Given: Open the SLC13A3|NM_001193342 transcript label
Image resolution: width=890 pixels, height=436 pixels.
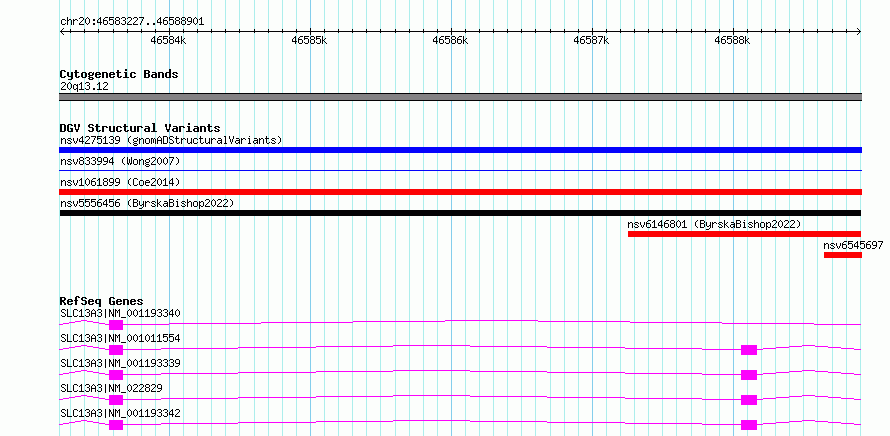Looking at the screenshot, I should coord(120,413).
